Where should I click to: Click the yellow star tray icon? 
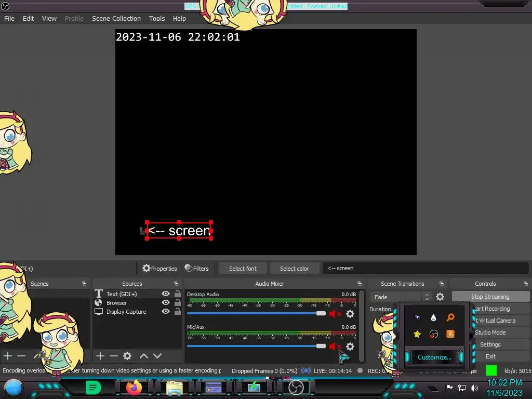tap(417, 334)
